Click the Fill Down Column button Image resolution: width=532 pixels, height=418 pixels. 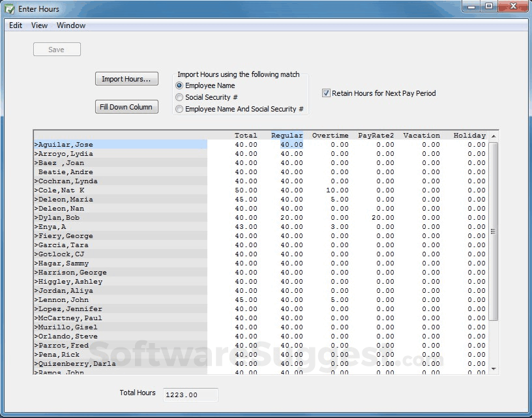[126, 106]
